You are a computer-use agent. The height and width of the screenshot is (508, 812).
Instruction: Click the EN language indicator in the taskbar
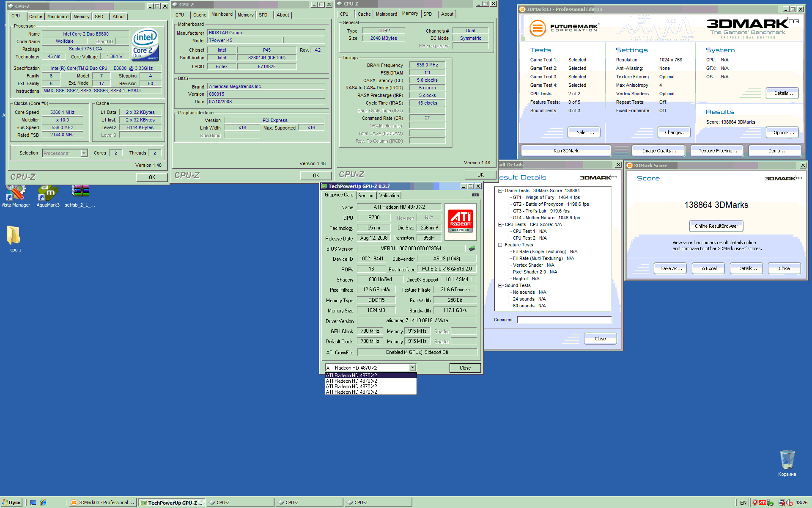743,502
